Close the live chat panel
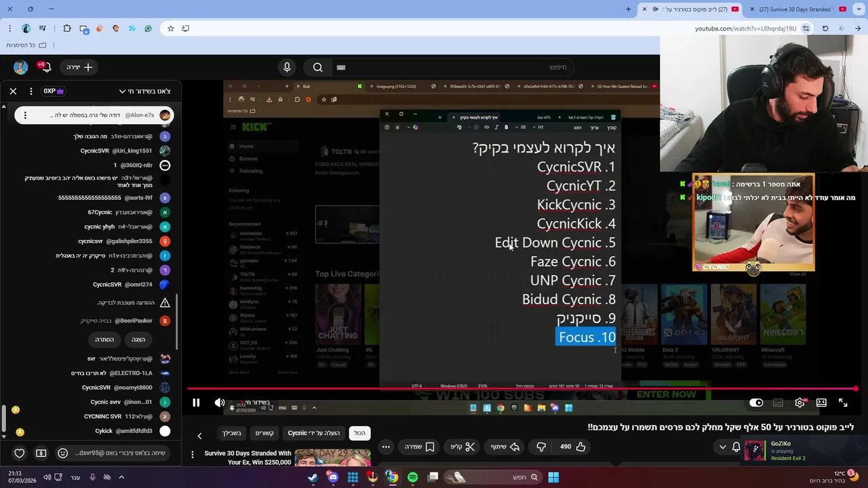Viewport: 868px width, 488px height. click(x=13, y=91)
